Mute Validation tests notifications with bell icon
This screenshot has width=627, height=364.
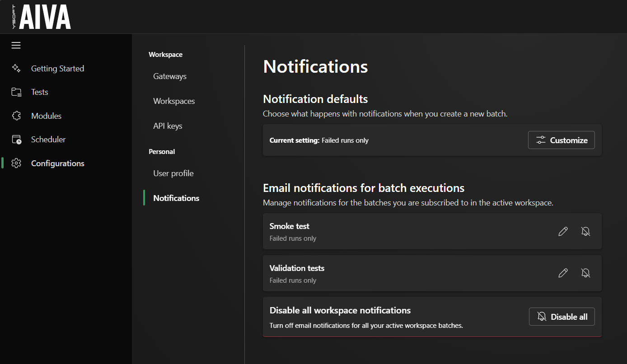click(x=585, y=273)
